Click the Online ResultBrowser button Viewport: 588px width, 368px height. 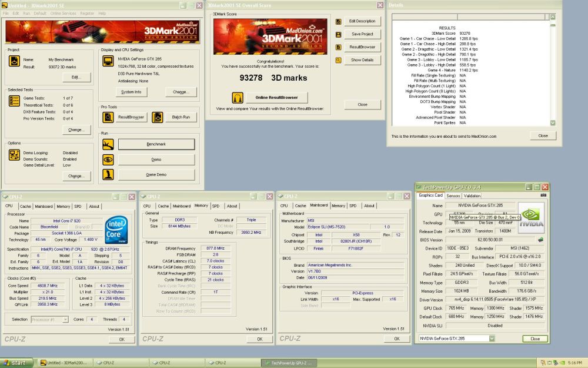pyautogui.click(x=277, y=98)
